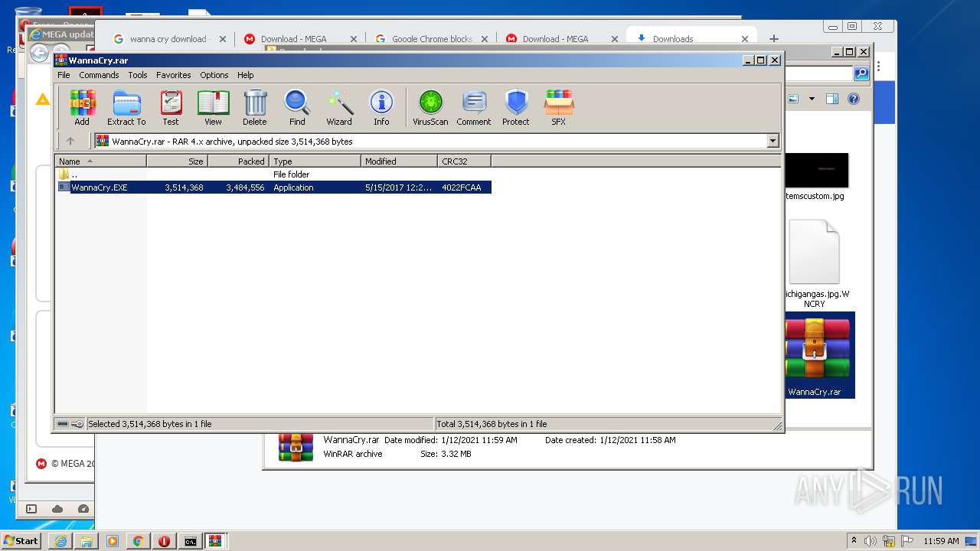The width and height of the screenshot is (980, 551).
Task: Click the Extract To toolbar icon
Action: tap(126, 108)
